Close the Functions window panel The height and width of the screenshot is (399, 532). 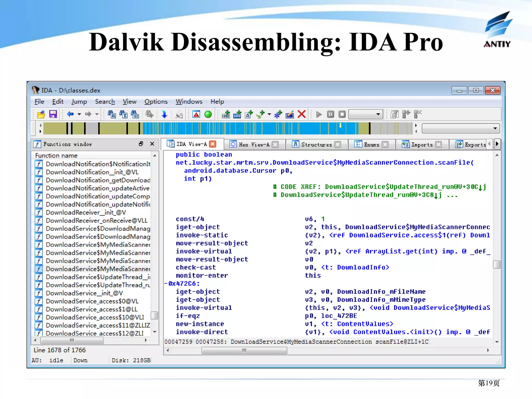coord(152,144)
